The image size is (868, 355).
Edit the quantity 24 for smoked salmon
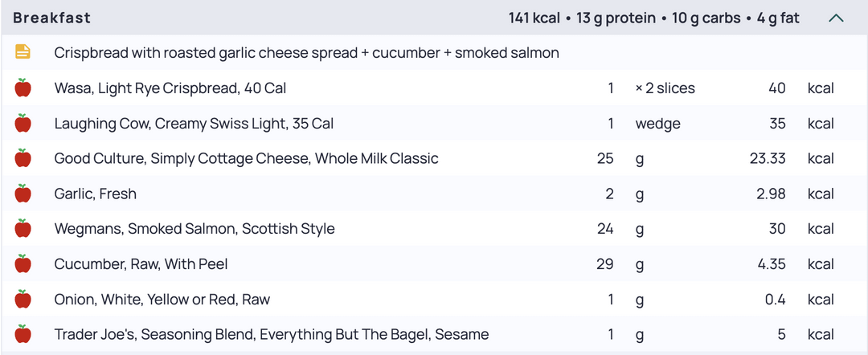(605, 229)
